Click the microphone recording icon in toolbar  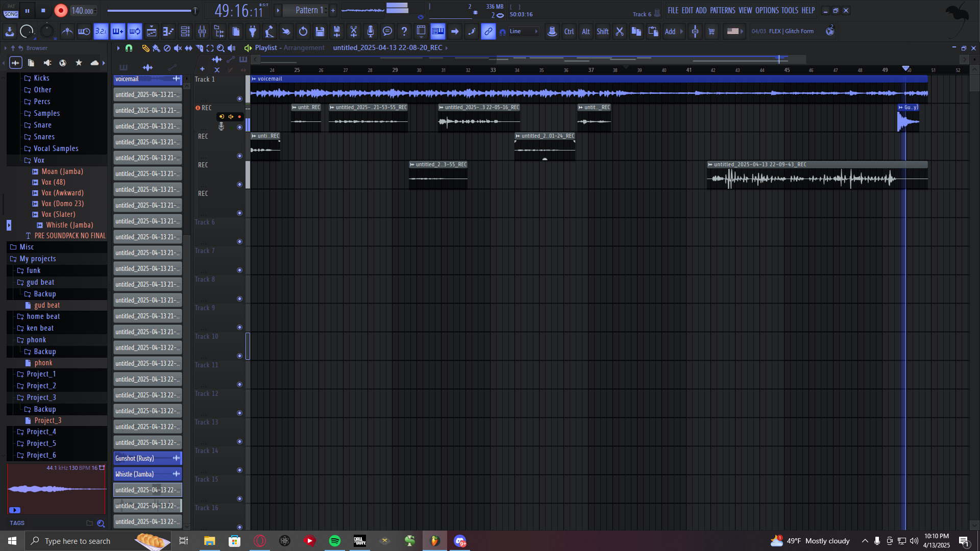(371, 32)
